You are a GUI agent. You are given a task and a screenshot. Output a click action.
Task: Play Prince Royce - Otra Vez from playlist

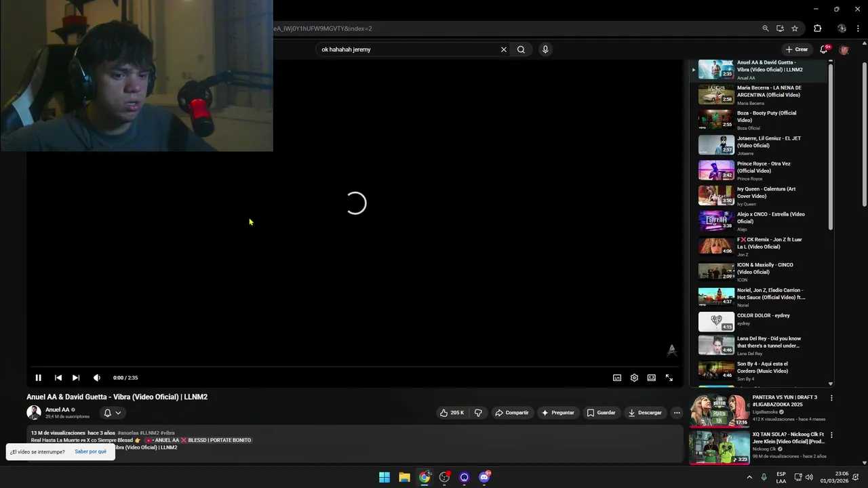pos(758,171)
